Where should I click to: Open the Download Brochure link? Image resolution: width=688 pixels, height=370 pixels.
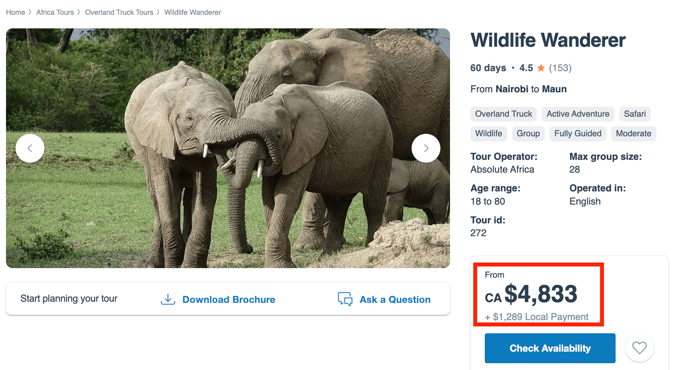tap(229, 299)
